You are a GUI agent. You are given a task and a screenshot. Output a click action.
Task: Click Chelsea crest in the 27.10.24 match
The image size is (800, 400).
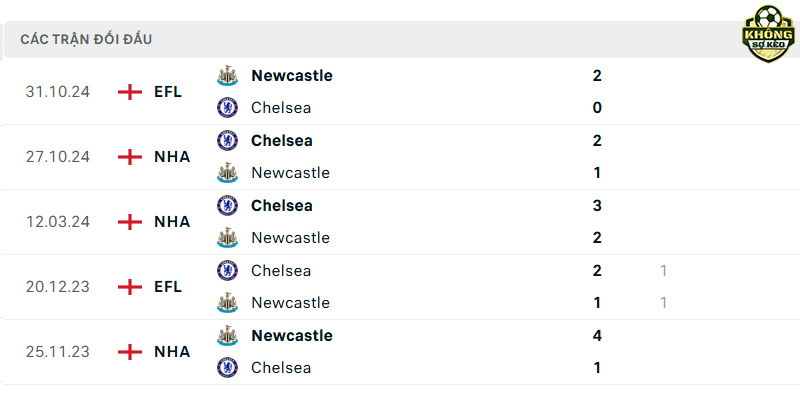[x=227, y=140]
